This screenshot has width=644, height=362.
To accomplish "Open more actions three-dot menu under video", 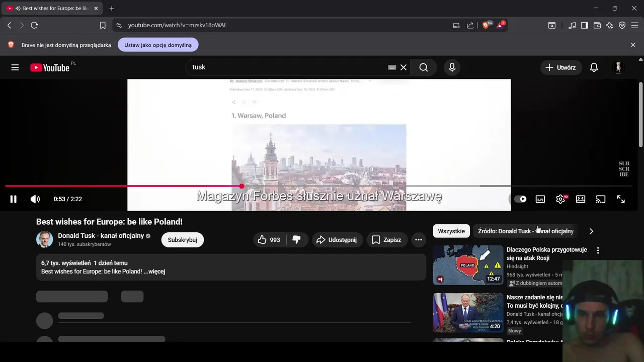I will tap(419, 240).
